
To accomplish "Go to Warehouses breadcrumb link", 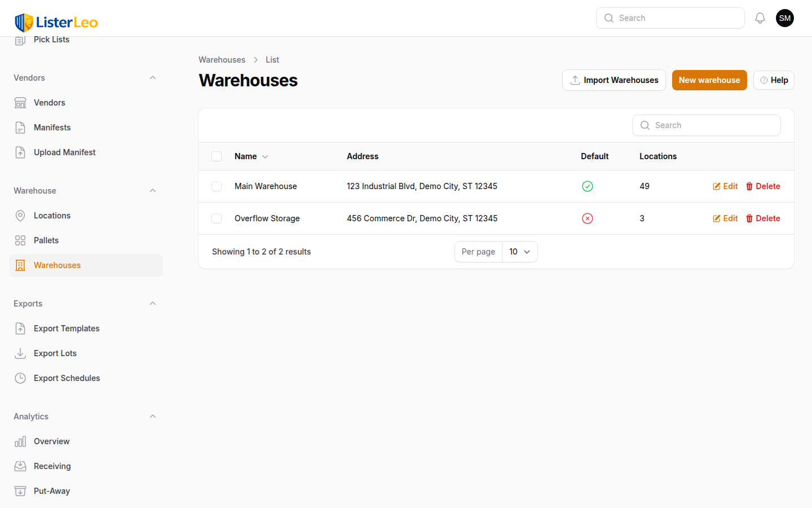I will 222,59.
